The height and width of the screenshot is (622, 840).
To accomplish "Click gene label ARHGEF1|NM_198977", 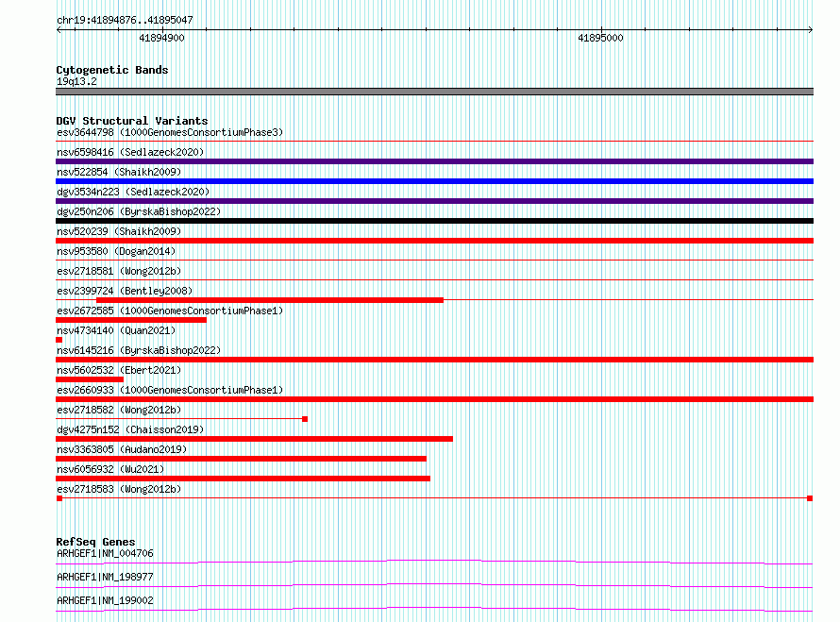I will 105,577.
